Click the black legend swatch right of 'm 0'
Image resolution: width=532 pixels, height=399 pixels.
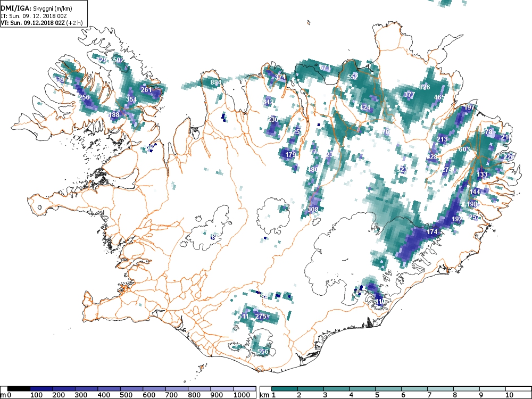tap(19, 389)
